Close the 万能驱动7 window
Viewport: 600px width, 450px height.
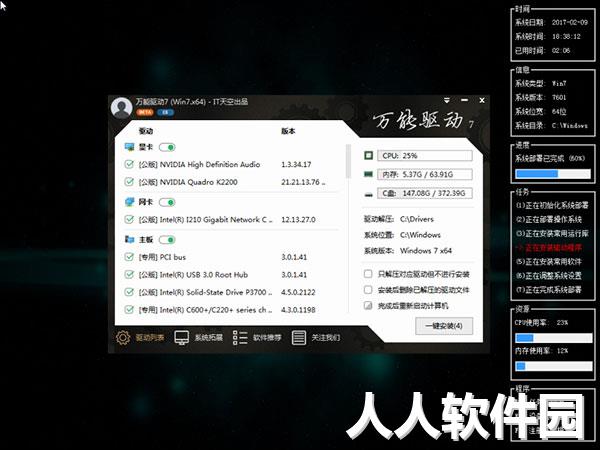(x=482, y=100)
